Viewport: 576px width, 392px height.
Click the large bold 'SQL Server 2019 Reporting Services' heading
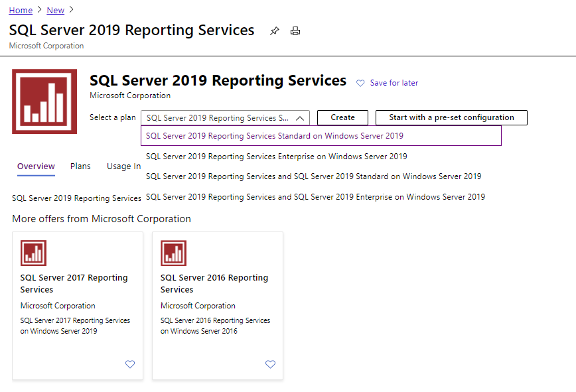[218, 80]
